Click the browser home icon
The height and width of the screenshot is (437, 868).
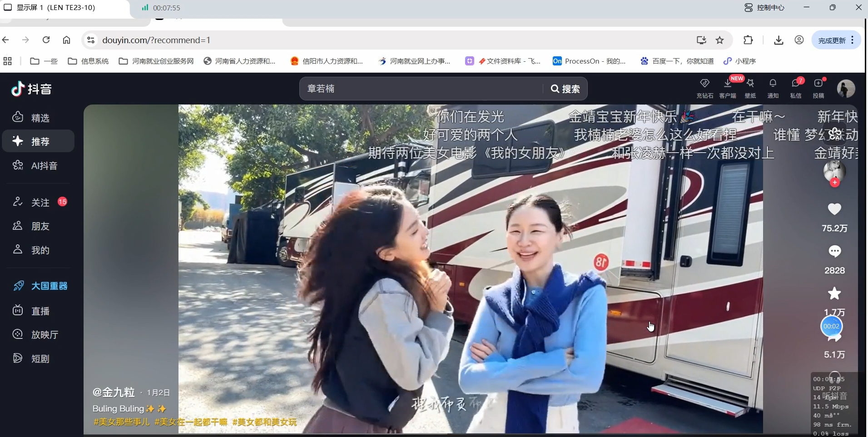coord(66,40)
